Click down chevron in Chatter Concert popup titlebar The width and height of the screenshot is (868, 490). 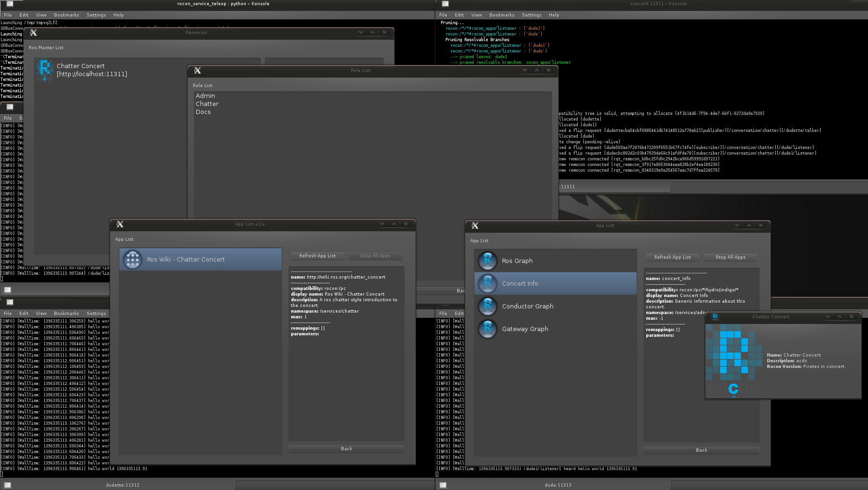pyautogui.click(x=828, y=317)
